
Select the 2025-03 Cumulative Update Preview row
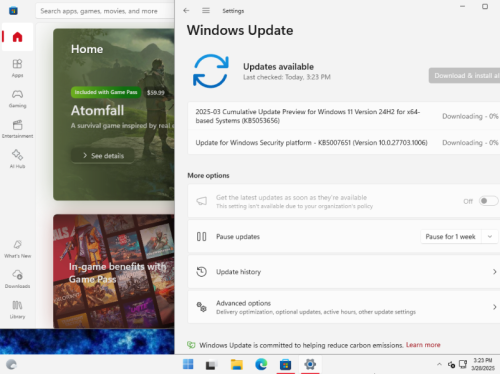pos(344,116)
